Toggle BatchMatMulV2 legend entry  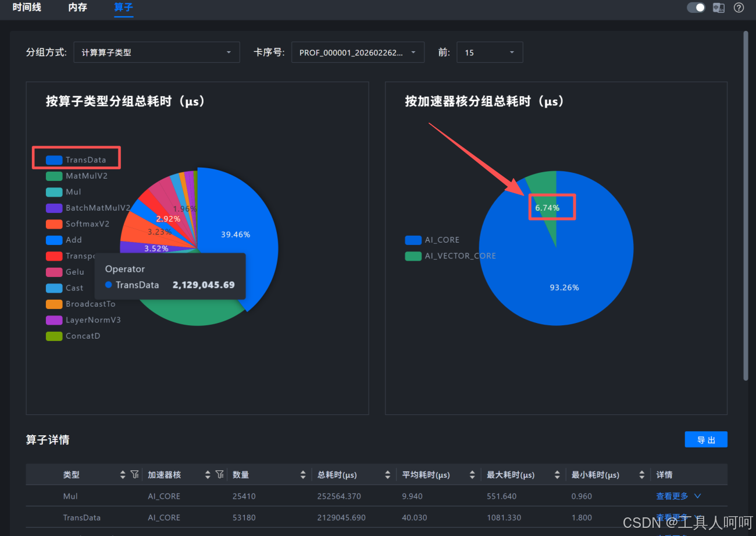[88, 208]
